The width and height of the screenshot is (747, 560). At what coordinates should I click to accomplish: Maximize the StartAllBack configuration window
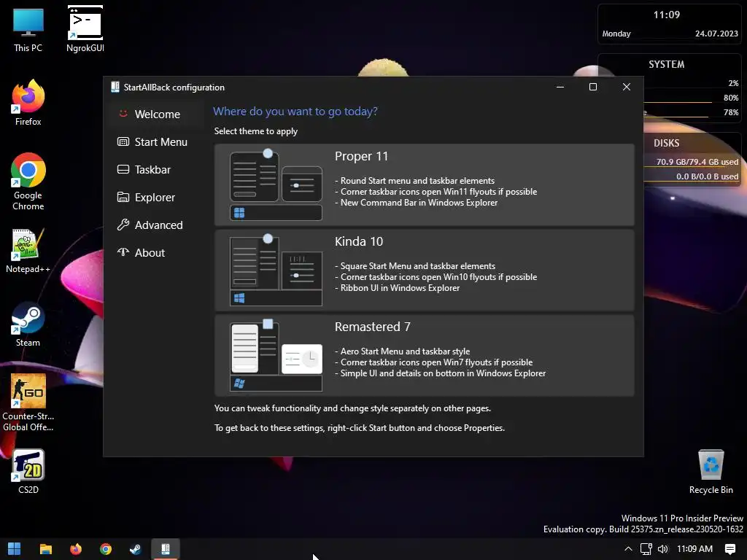point(593,87)
